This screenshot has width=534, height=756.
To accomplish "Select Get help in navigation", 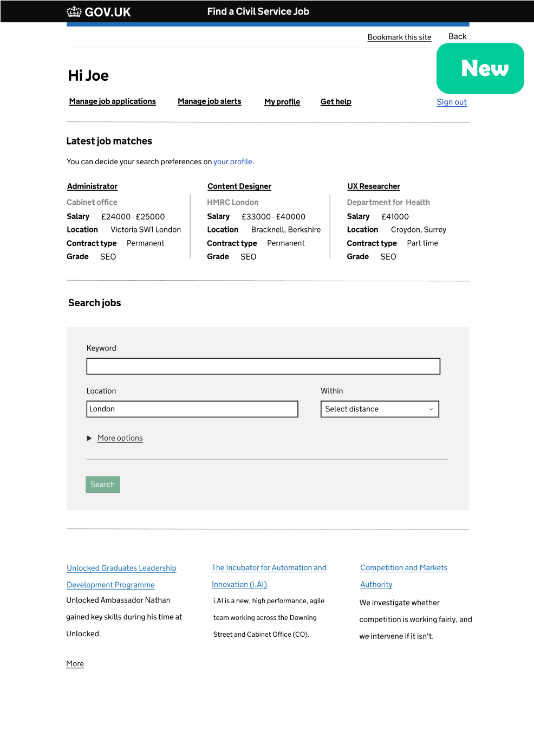I will (336, 102).
